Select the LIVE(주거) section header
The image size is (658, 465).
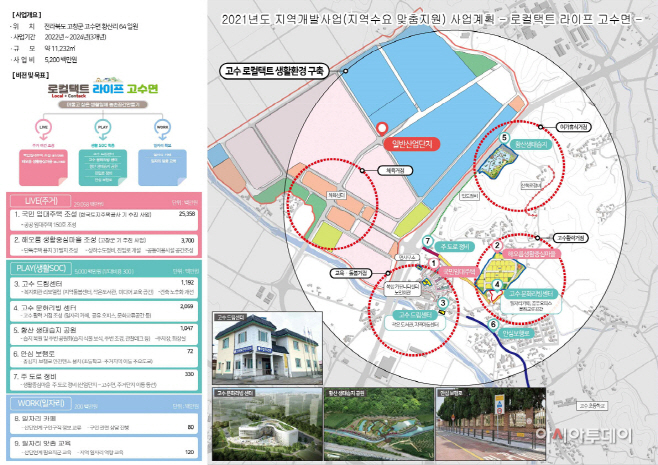(41, 201)
